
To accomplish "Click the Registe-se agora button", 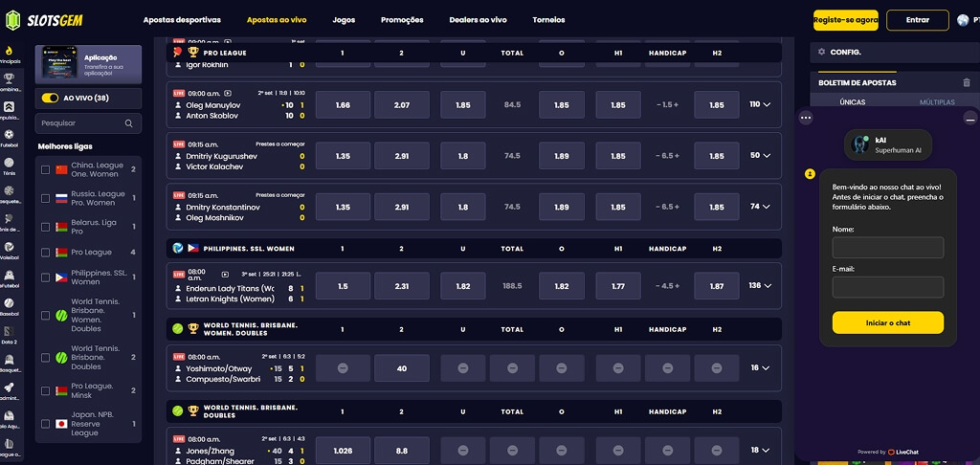I will tap(846, 20).
